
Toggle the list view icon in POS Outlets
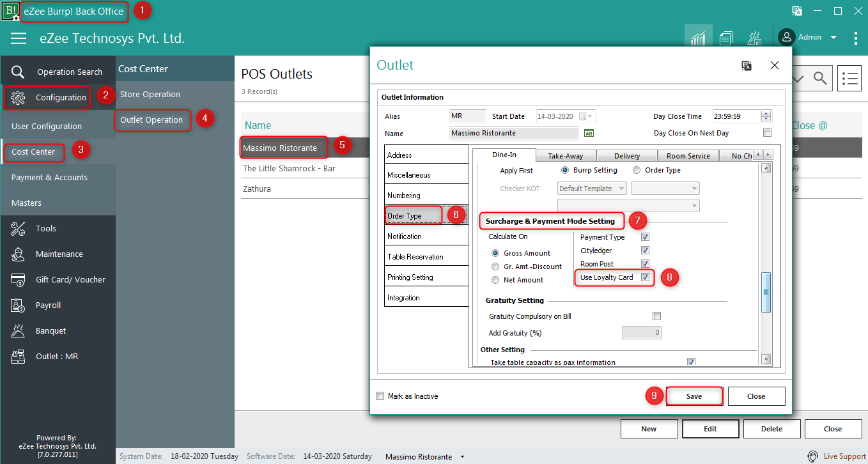(849, 78)
